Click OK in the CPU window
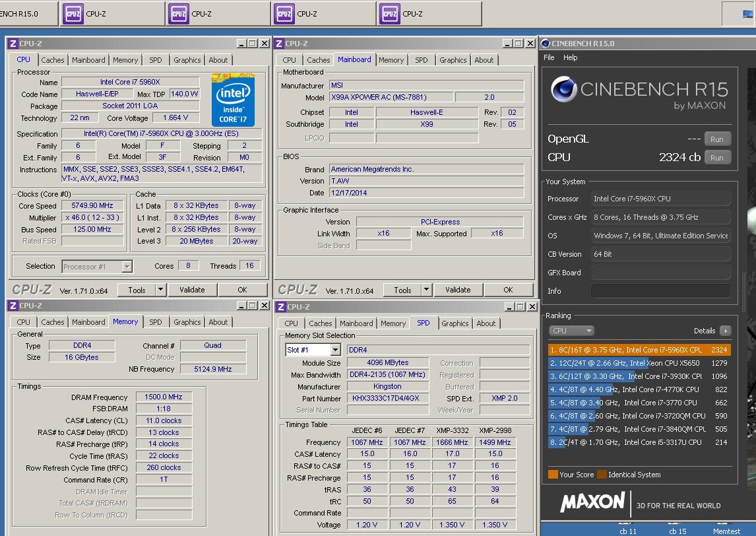The height and width of the screenshot is (536, 756). (243, 290)
